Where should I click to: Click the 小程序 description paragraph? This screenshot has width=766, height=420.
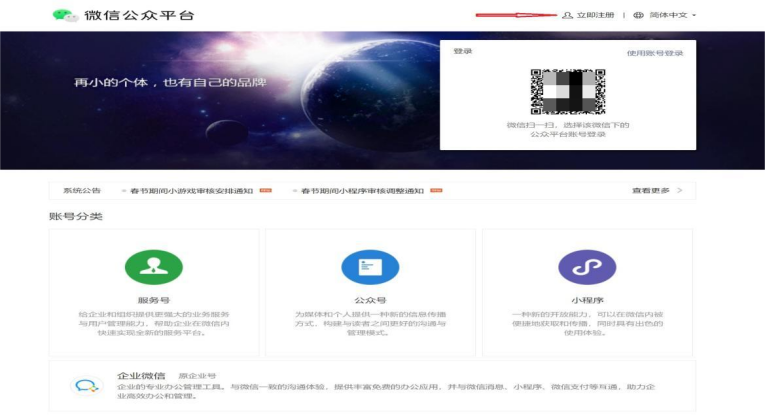587,323
